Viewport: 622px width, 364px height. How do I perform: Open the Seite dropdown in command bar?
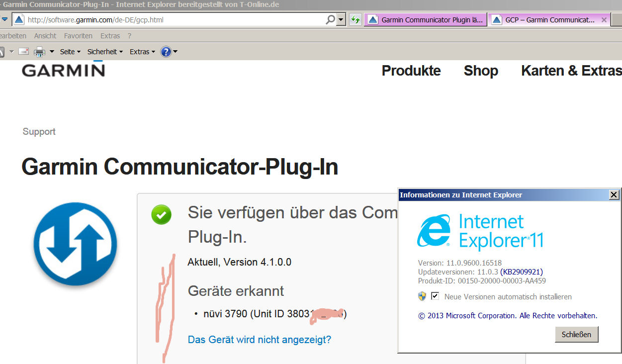tap(70, 52)
